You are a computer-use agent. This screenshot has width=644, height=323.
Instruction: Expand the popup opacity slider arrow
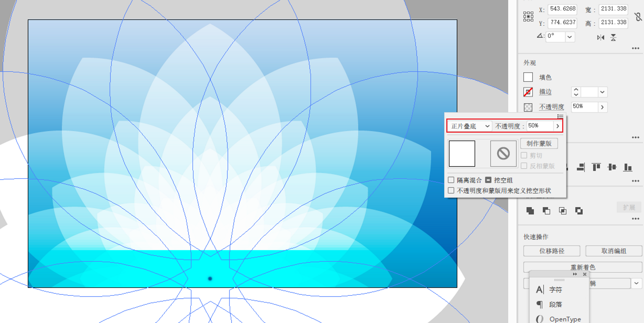558,126
